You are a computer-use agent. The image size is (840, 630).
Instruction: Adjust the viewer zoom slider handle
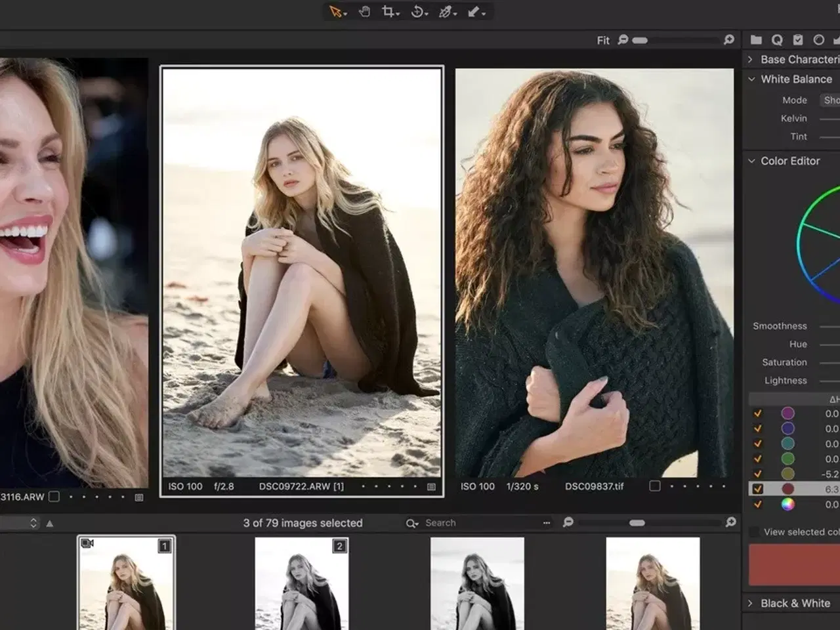(640, 40)
